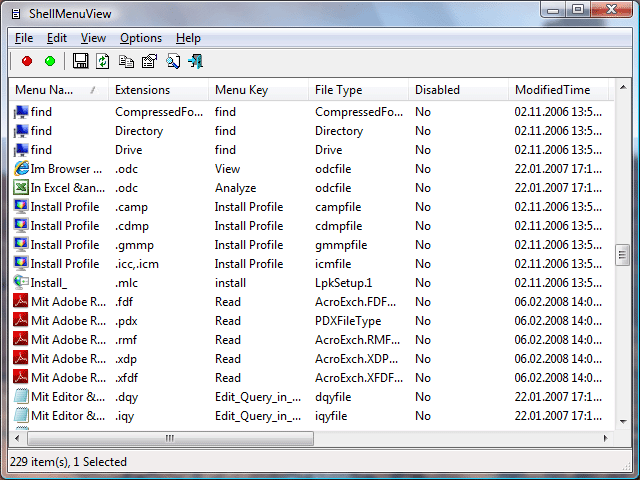Click the 'Analyze' menu key cell
Image resolution: width=640 pixels, height=480 pixels.
pos(236,188)
